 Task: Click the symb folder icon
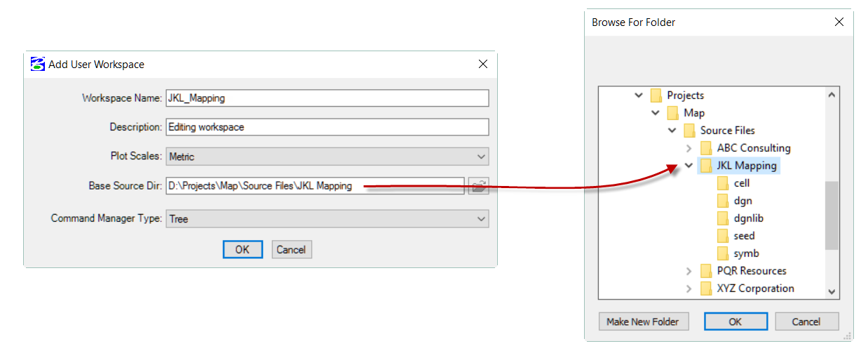723,253
